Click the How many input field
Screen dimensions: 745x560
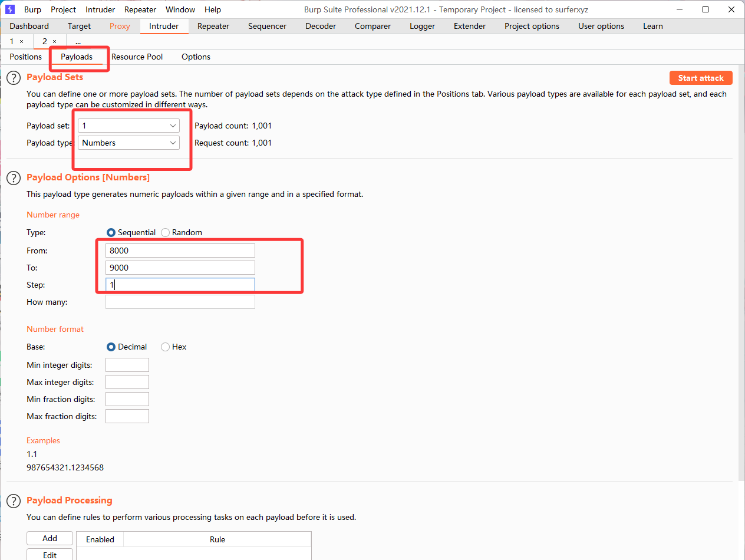click(180, 302)
